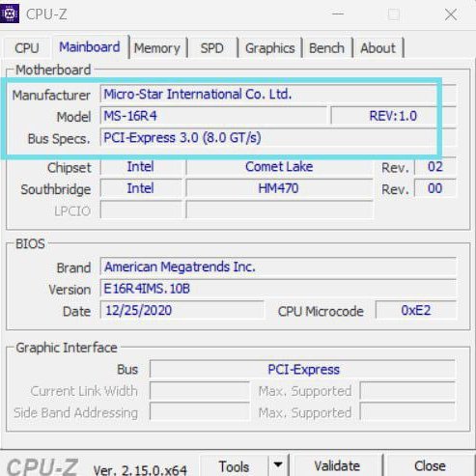
Task: Switch to the CPU tab
Action: [27, 48]
